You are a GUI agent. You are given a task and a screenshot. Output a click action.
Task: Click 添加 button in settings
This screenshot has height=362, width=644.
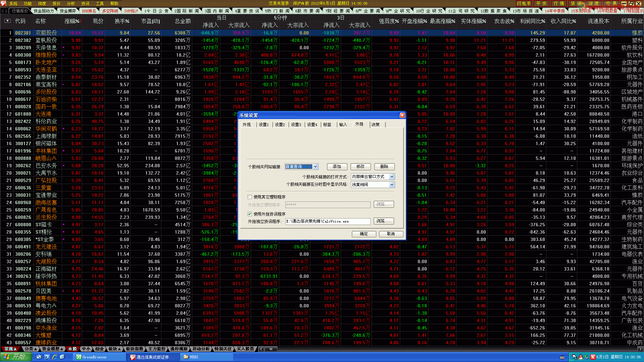[337, 167]
